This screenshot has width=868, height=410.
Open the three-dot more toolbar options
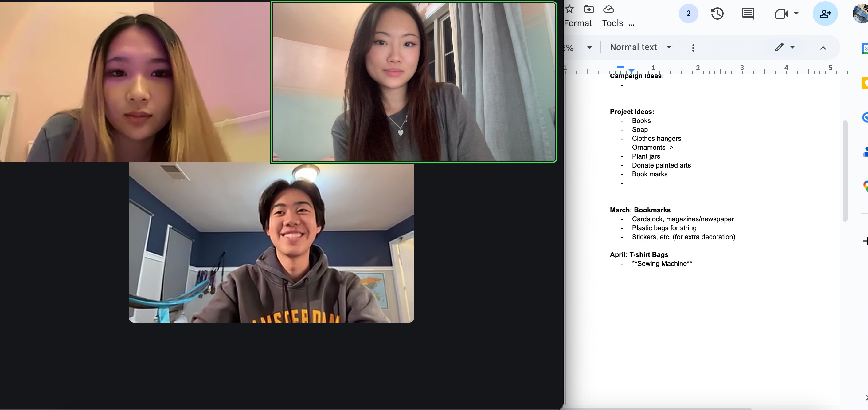(693, 48)
